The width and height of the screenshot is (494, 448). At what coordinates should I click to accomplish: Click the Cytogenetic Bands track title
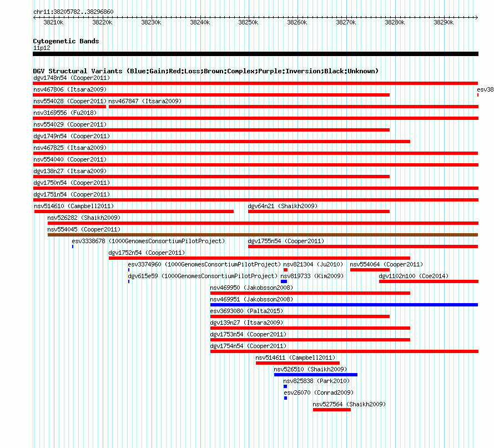point(66,41)
